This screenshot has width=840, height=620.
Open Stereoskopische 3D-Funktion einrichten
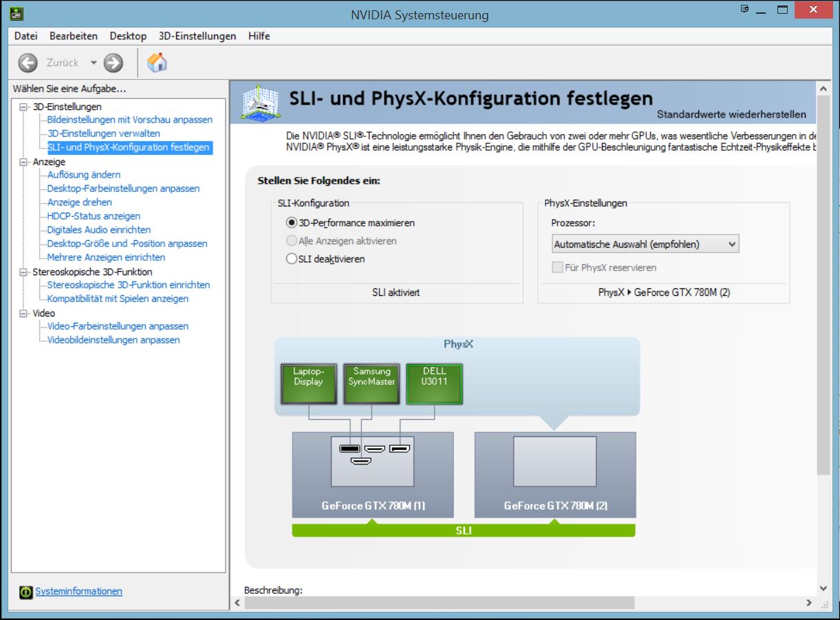(129, 285)
